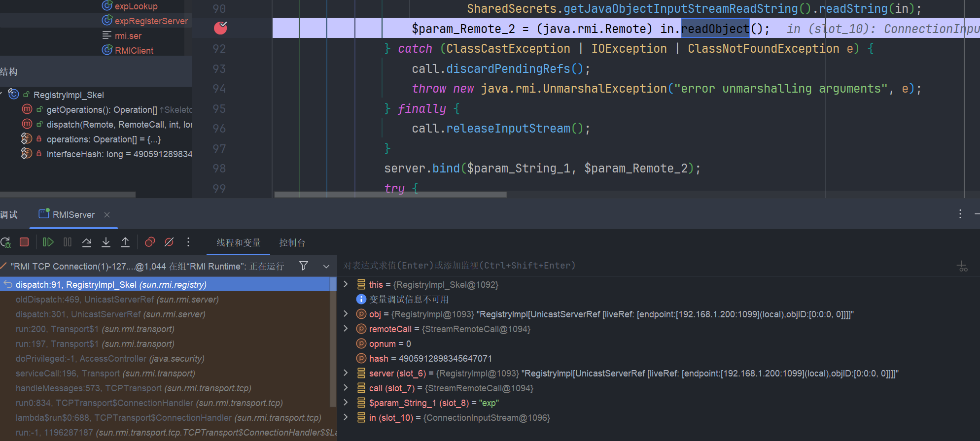Select the interfaceHash field in structure
This screenshot has height=441, width=980.
pyautogui.click(x=106, y=154)
